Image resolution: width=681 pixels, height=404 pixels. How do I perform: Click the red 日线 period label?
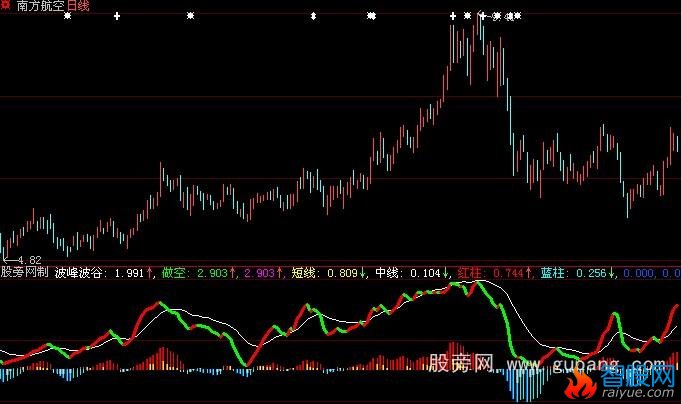tap(78, 6)
